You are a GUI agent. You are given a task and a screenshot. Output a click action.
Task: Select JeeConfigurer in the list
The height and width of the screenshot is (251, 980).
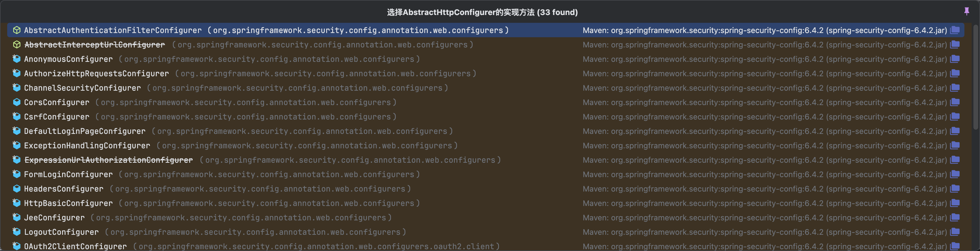click(54, 217)
